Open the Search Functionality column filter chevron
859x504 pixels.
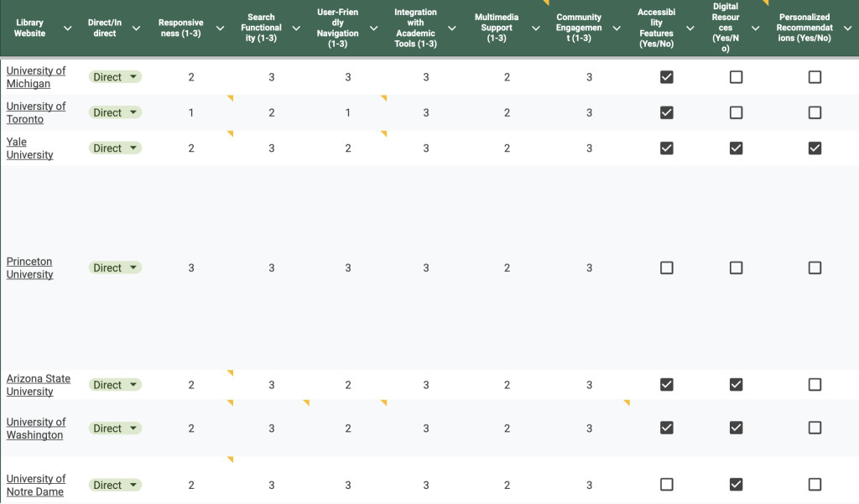[x=296, y=28]
